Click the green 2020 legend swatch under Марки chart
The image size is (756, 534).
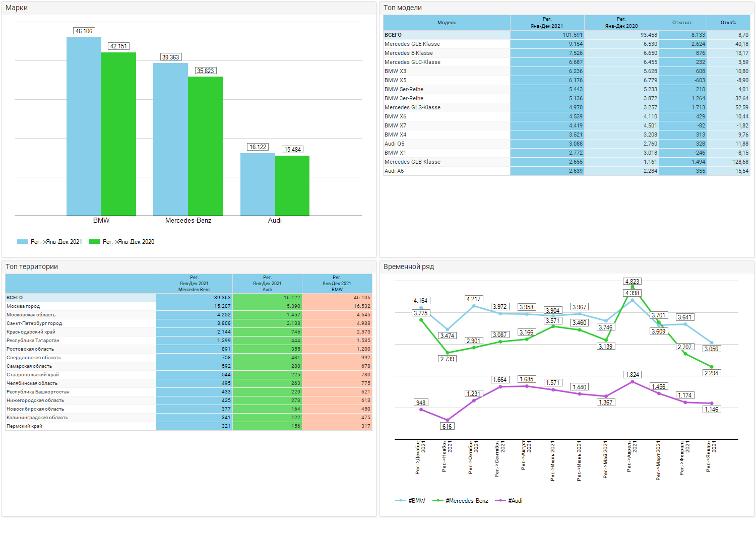[95, 242]
